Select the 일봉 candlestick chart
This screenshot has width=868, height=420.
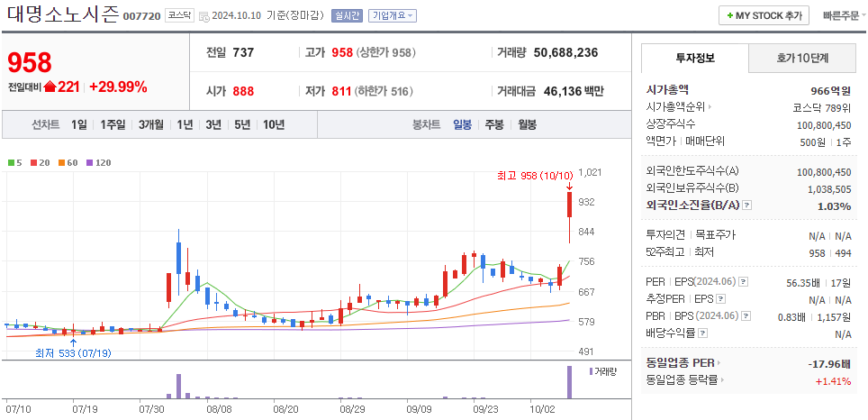[x=462, y=124]
